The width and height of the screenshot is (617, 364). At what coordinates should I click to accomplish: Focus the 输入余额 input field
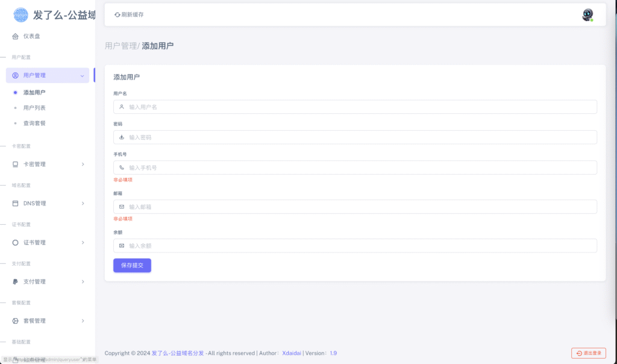(355, 245)
